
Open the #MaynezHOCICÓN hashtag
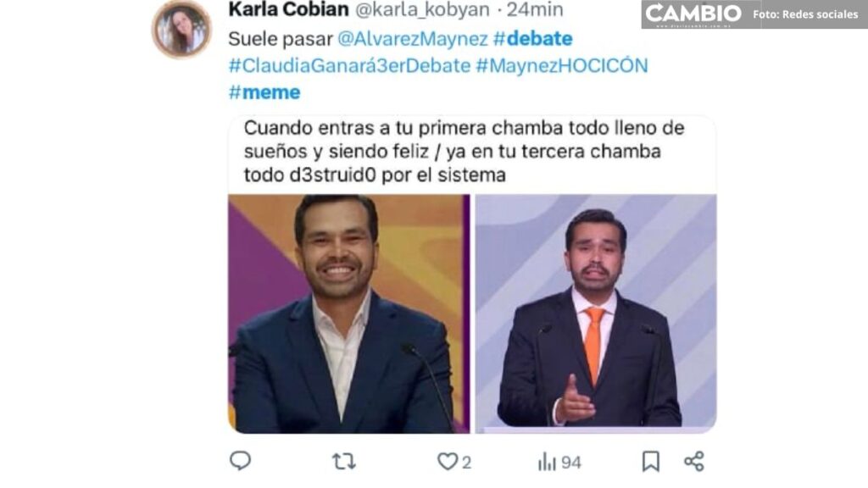click(x=562, y=66)
